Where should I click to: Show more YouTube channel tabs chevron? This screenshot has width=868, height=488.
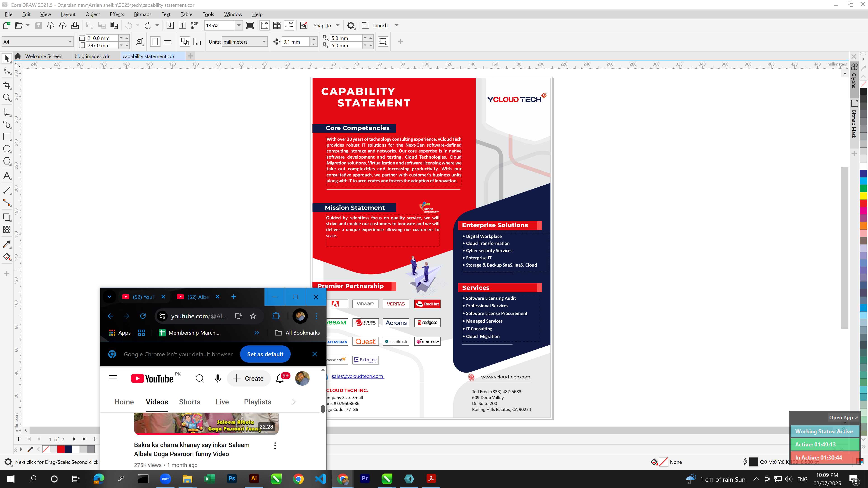[294, 402]
